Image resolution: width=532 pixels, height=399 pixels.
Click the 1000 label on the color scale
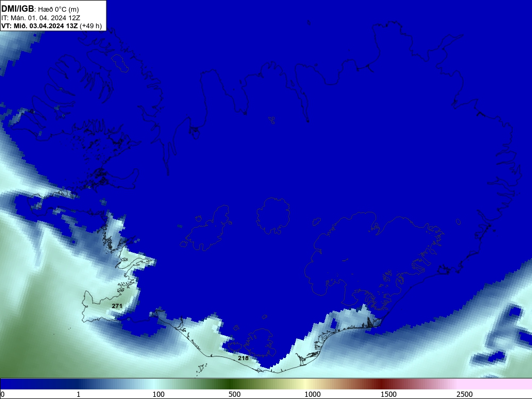[x=312, y=394]
